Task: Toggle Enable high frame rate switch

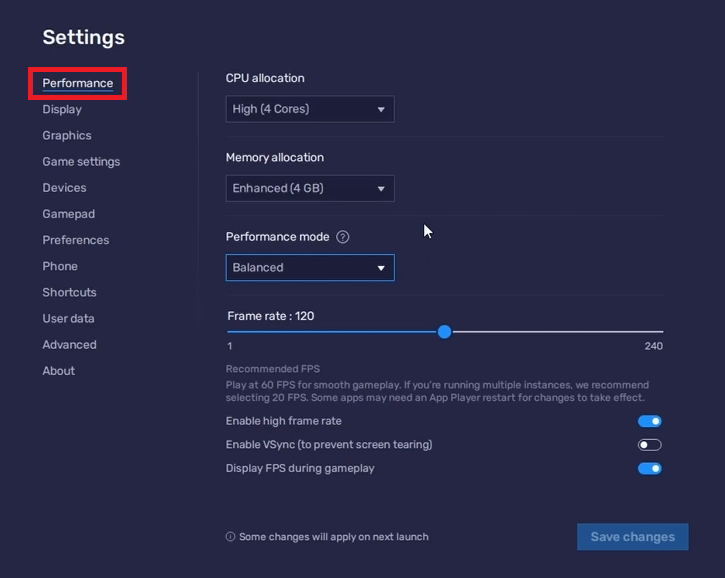Action: point(649,422)
